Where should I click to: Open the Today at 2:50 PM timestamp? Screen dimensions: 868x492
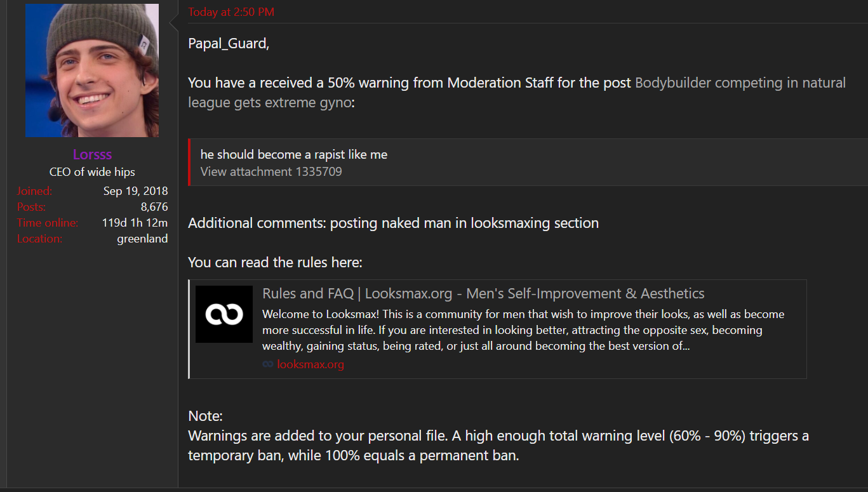(x=231, y=12)
